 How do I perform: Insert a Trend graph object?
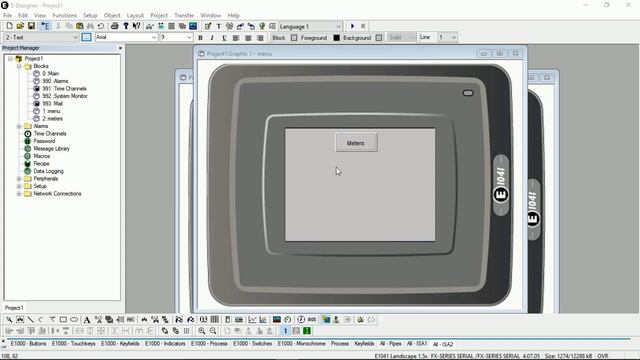pyautogui.click(x=252, y=320)
